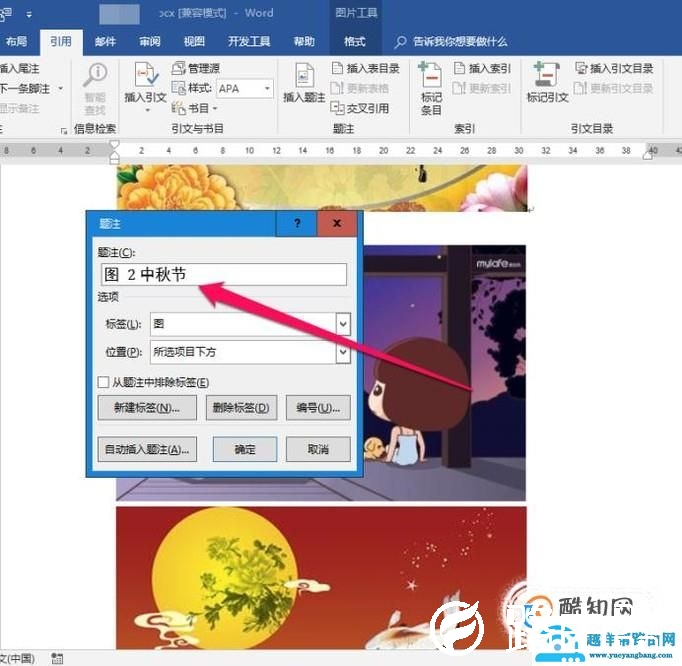Image resolution: width=682 pixels, height=666 pixels.
Task: Toggle the Exclude label from caption (从题注中排除标签) checkbox
Action: click(104, 382)
